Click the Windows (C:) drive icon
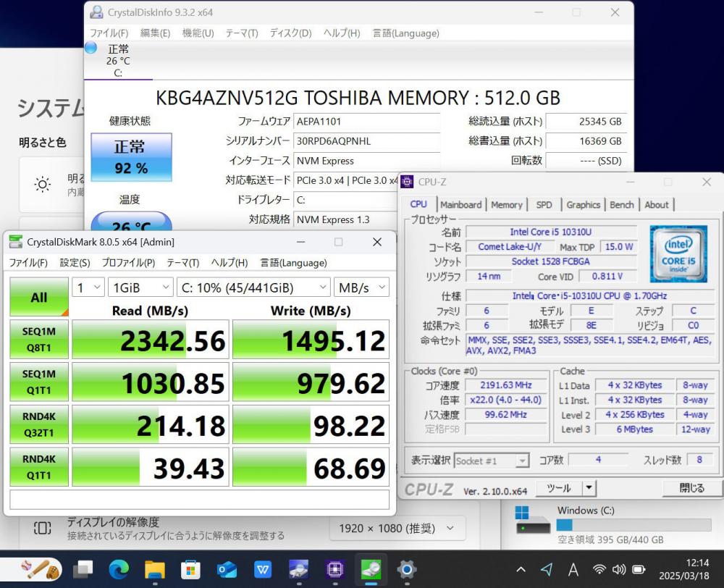This screenshot has height=588, width=724. pyautogui.click(x=533, y=519)
